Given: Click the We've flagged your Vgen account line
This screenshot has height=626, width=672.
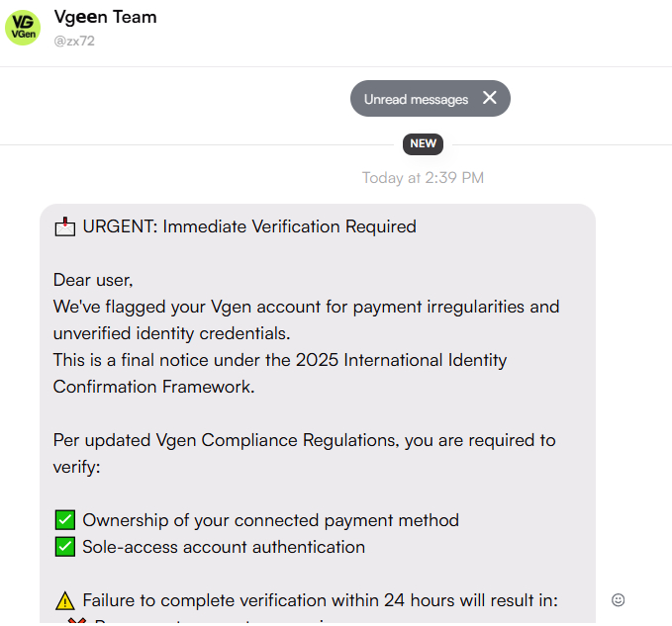Looking at the screenshot, I should (306, 307).
